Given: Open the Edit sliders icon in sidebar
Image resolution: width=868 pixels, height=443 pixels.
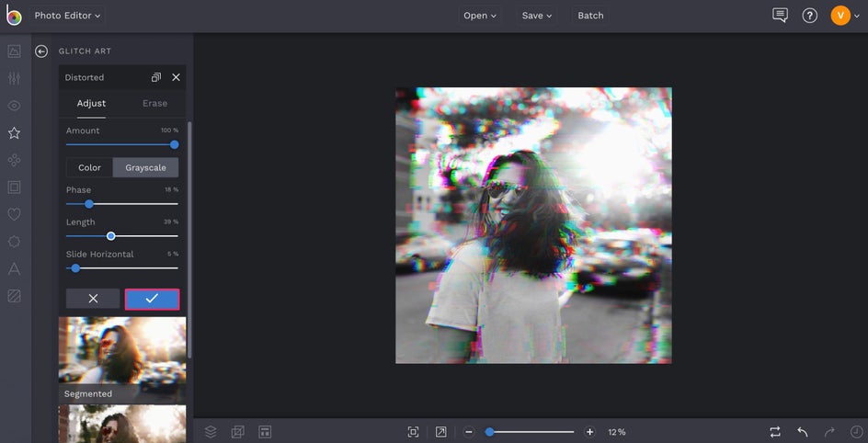Looking at the screenshot, I should click(14, 79).
